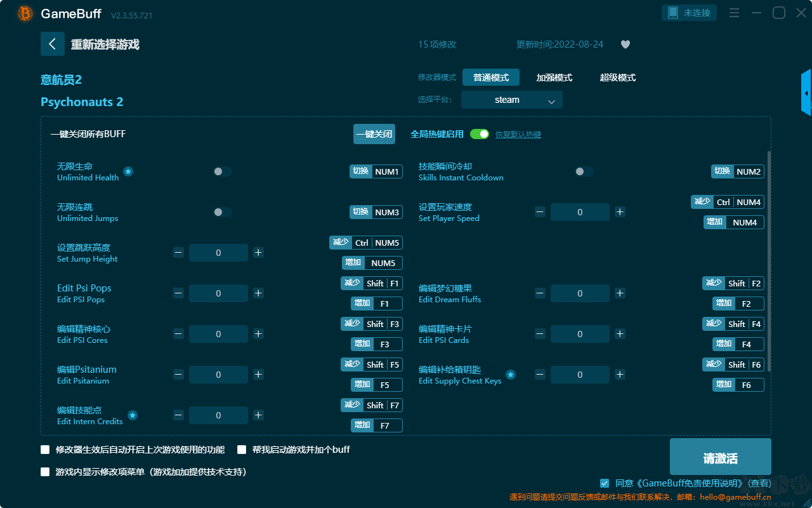
Task: Increase Edit PSI Cores value
Action: point(258,334)
